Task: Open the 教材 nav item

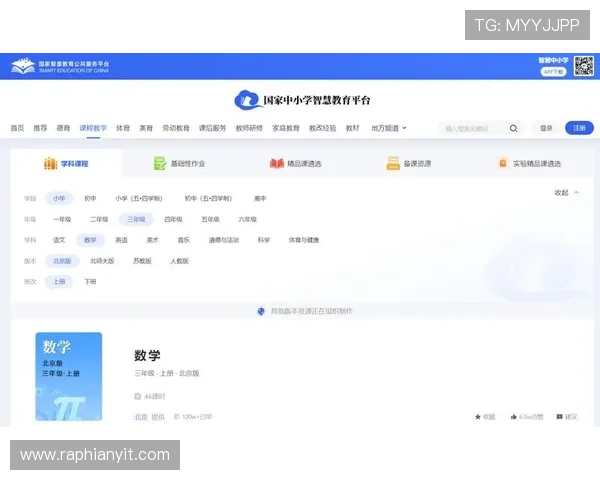Action: (x=352, y=128)
